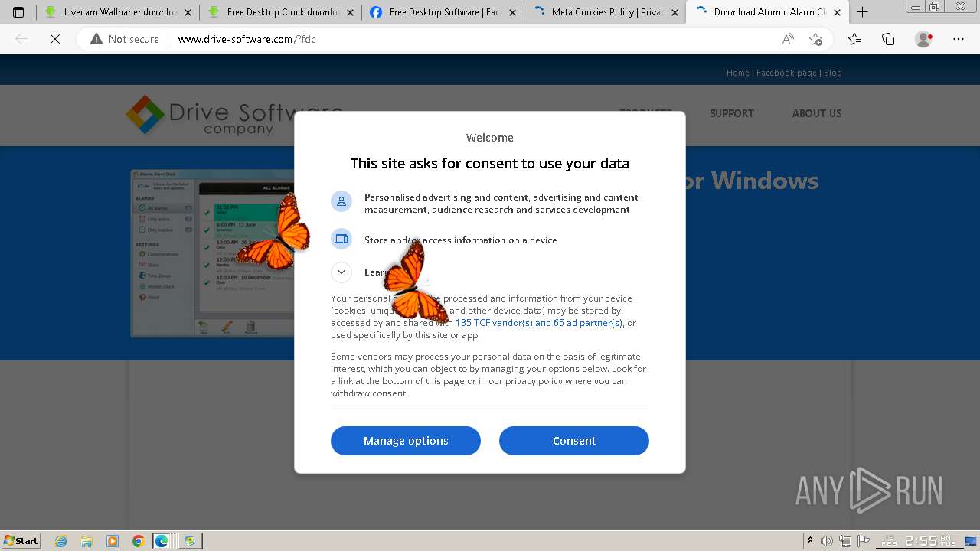Viewport: 980px width, 551px height.
Task: Open Manage options in consent dialog
Action: pos(406,441)
